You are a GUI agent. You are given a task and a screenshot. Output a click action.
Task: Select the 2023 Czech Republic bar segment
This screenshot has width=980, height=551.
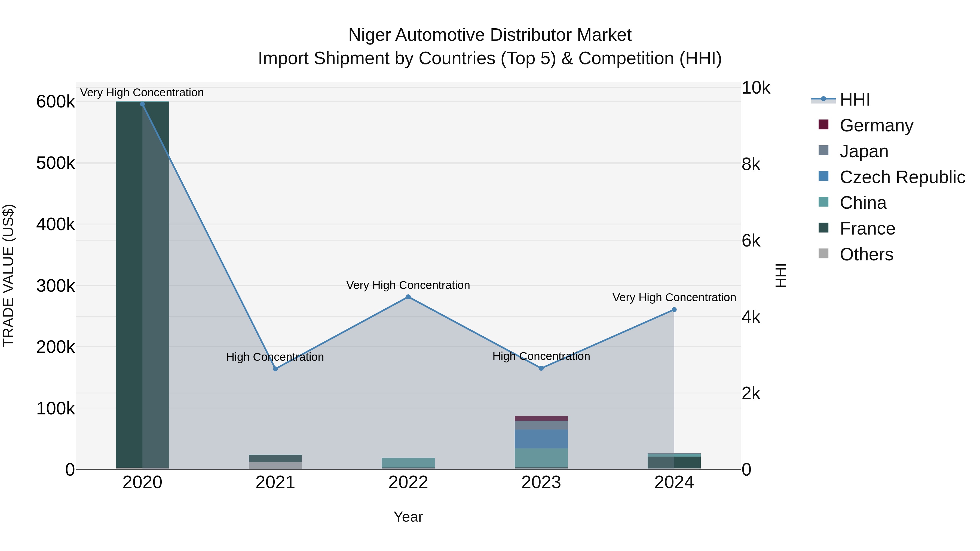(x=541, y=439)
